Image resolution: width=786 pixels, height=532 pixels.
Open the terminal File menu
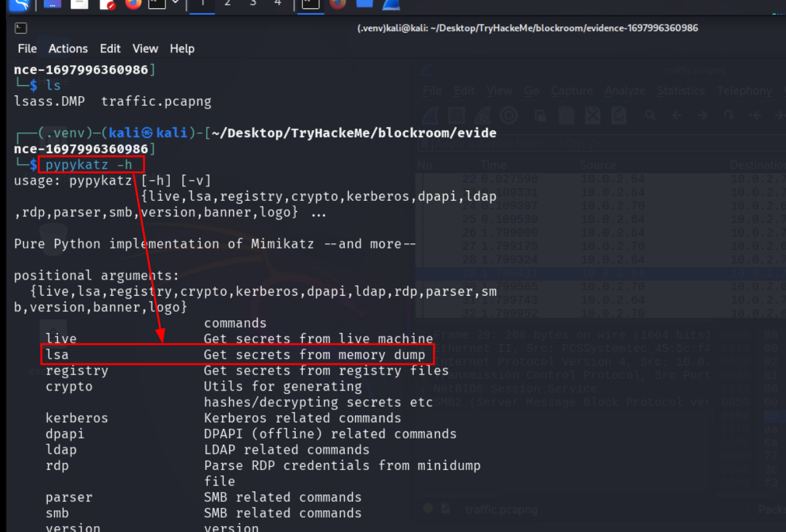coord(27,48)
